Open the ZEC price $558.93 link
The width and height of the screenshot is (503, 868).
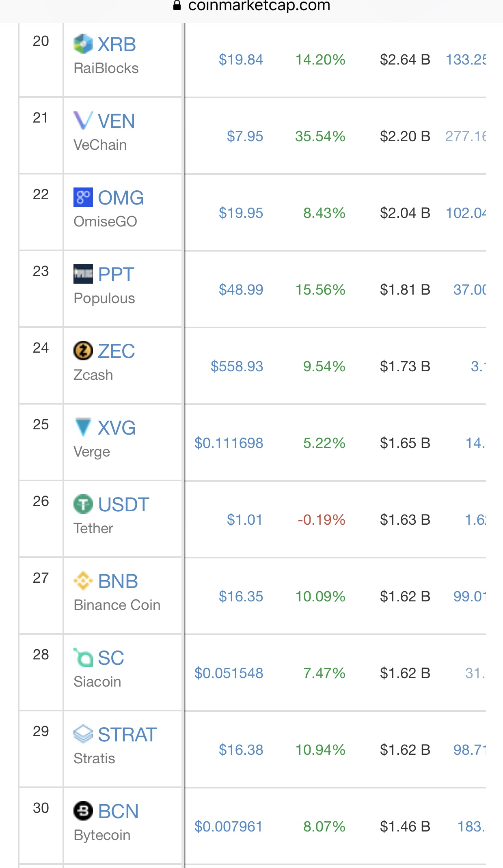coord(237,366)
